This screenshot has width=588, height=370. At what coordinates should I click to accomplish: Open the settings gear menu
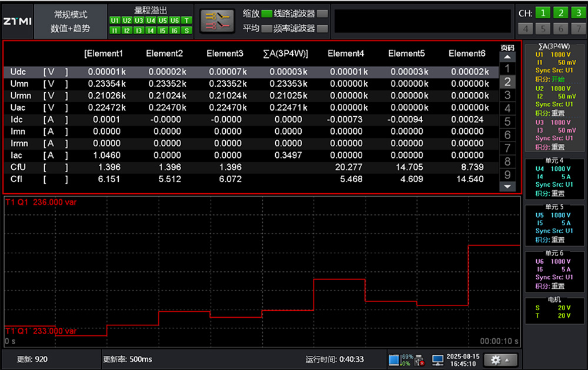pyautogui.click(x=500, y=359)
